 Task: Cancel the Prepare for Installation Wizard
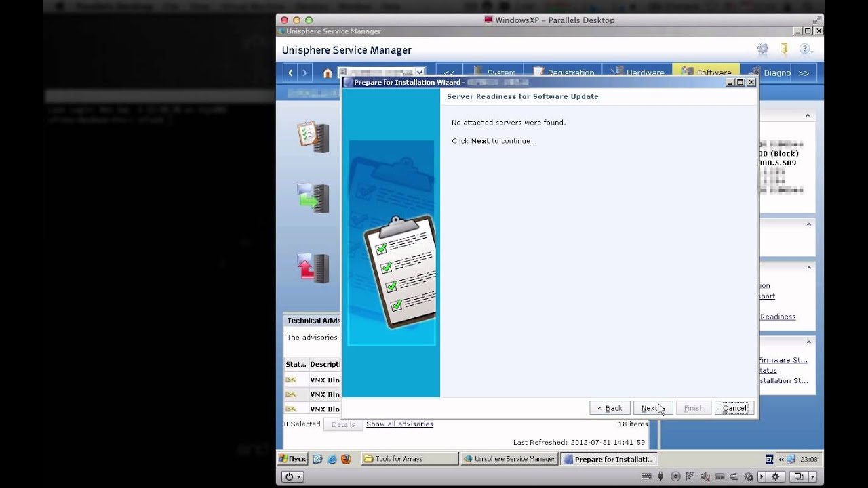click(x=734, y=408)
